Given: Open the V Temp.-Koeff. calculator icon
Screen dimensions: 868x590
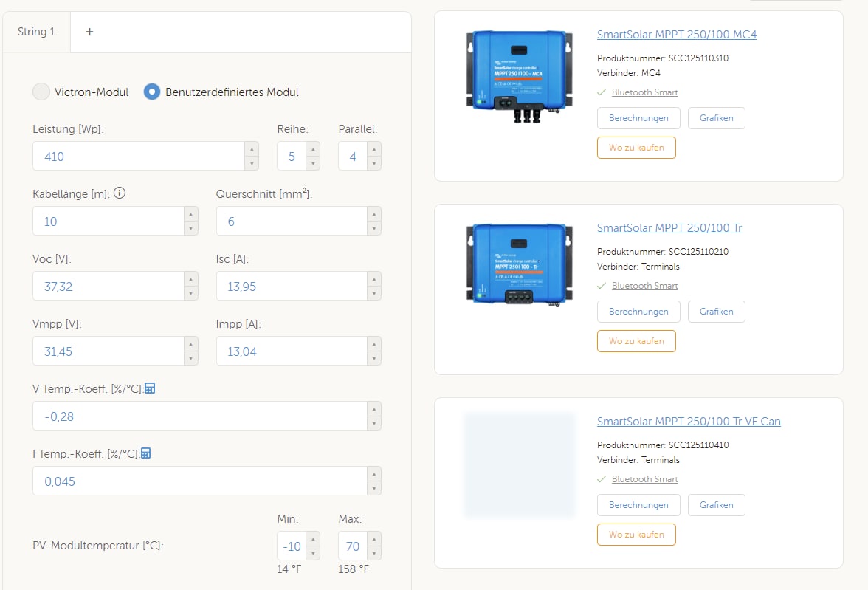Looking at the screenshot, I should tap(150, 388).
